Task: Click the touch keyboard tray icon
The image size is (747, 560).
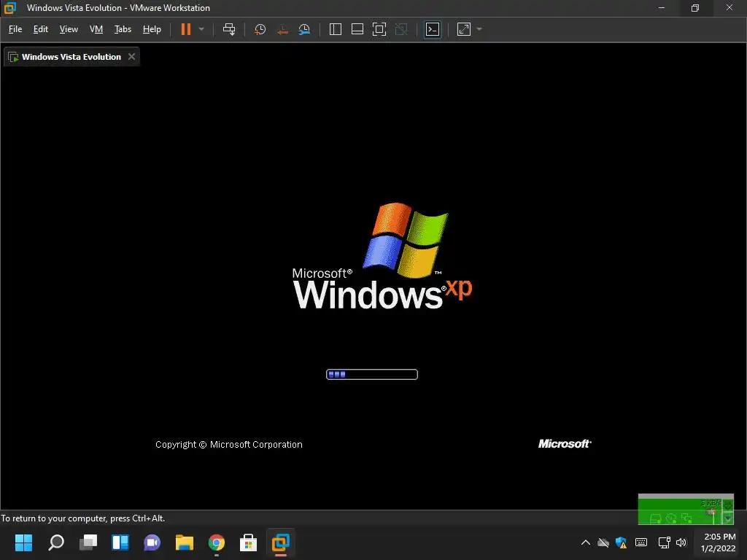Action: tap(641, 542)
